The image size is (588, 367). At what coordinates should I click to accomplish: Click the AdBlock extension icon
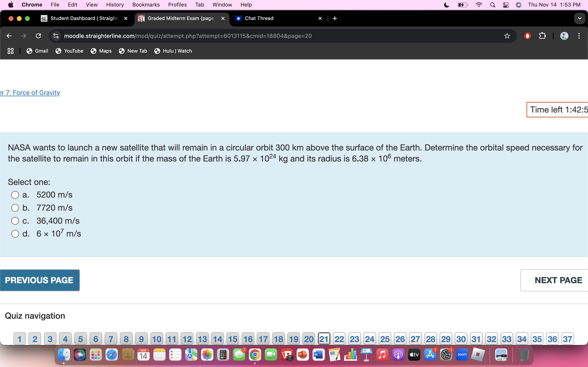(x=527, y=36)
